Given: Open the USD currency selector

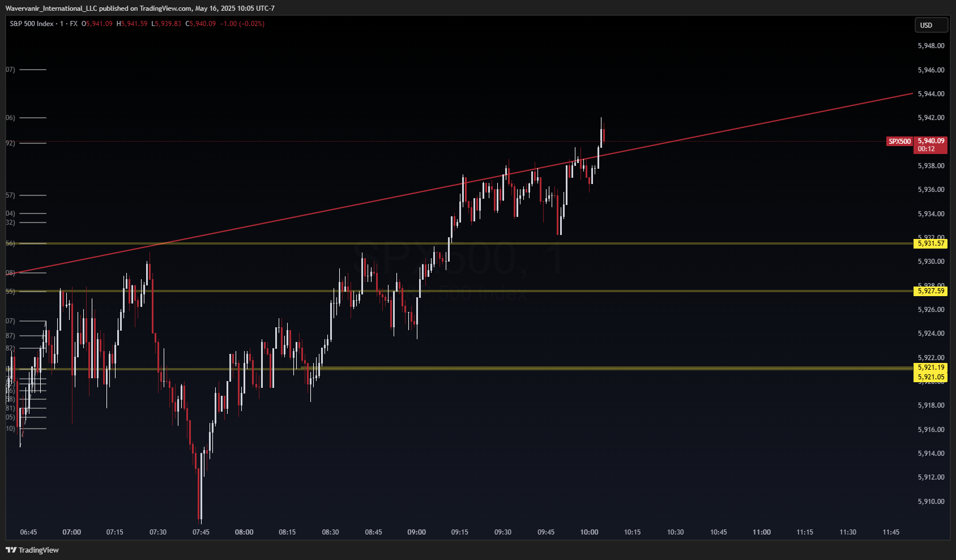Looking at the screenshot, I should [931, 25].
